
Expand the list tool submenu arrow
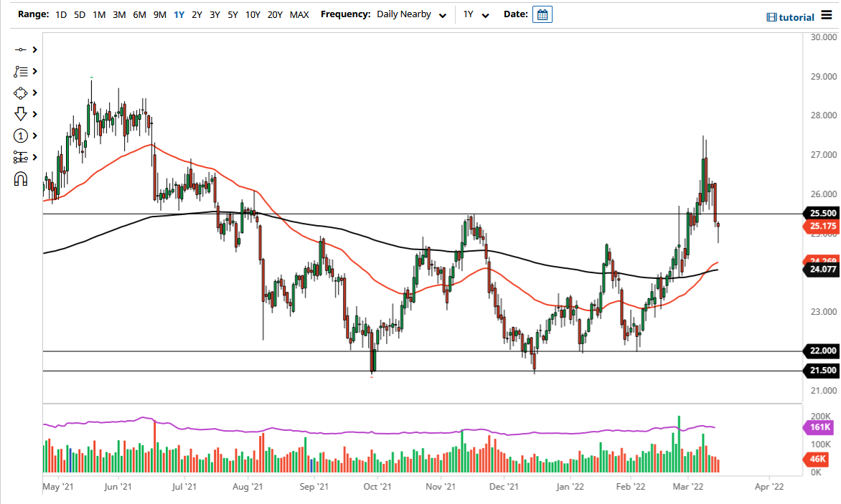pyautogui.click(x=35, y=71)
